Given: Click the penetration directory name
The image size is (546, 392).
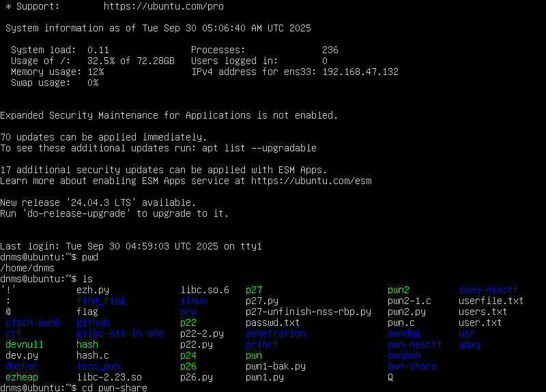Looking at the screenshot, I should tap(276, 333).
